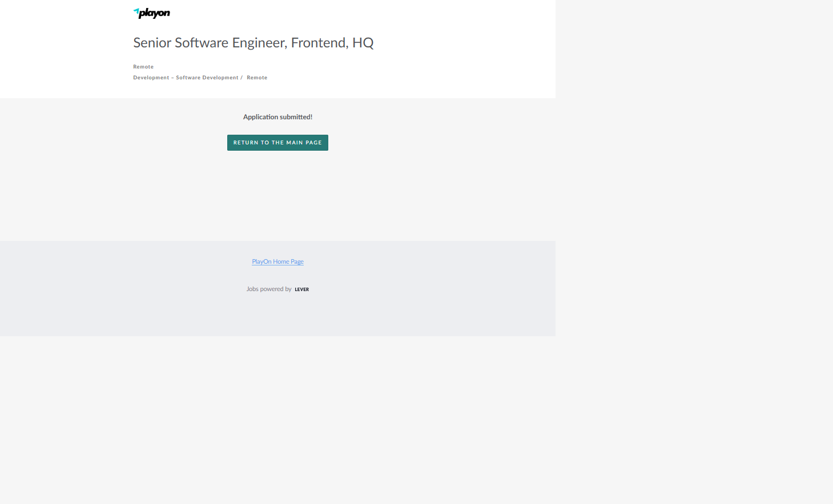Click the word 'Frontend' in the job title
The image size is (833, 504).
[x=318, y=43]
